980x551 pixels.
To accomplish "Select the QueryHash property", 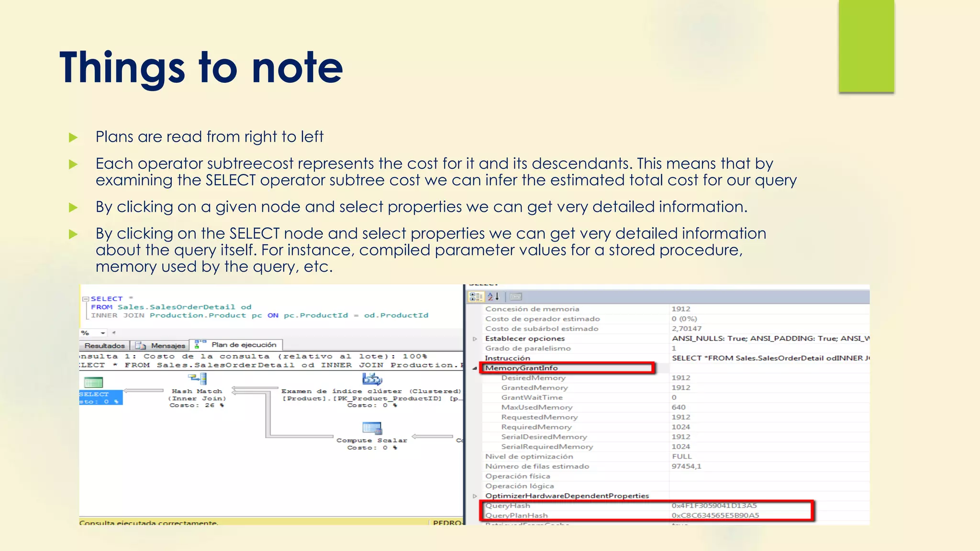I will (x=507, y=506).
